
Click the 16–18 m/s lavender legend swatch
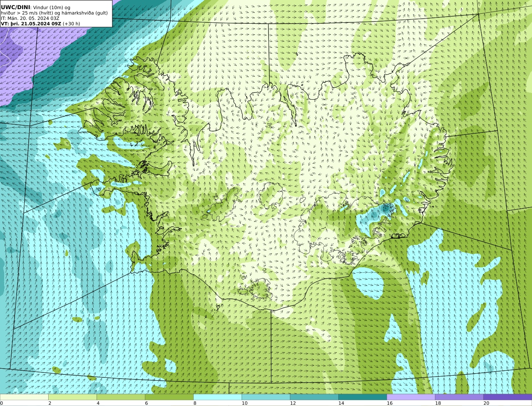point(411,397)
